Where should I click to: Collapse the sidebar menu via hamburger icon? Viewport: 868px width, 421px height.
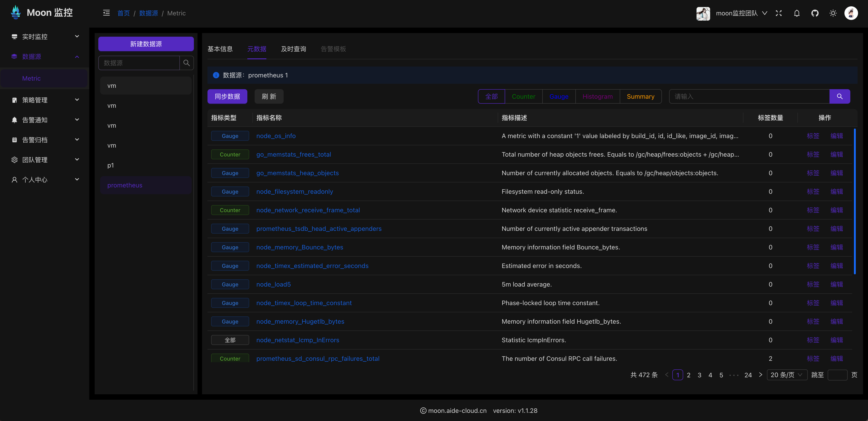pyautogui.click(x=106, y=13)
